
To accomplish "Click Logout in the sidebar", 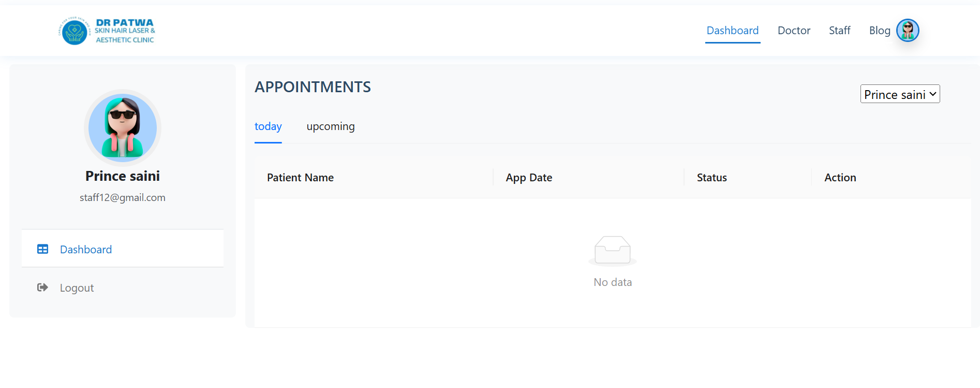I will (x=77, y=288).
